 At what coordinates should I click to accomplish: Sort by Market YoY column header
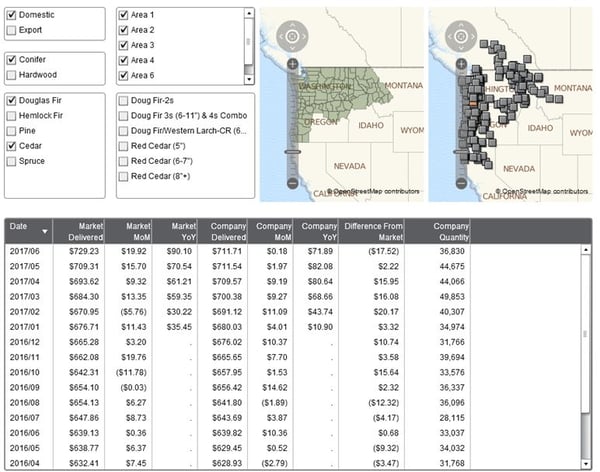click(175, 231)
